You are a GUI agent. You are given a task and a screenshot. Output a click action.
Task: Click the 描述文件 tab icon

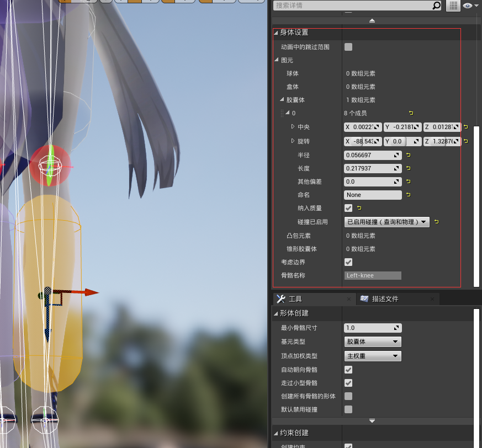point(364,298)
